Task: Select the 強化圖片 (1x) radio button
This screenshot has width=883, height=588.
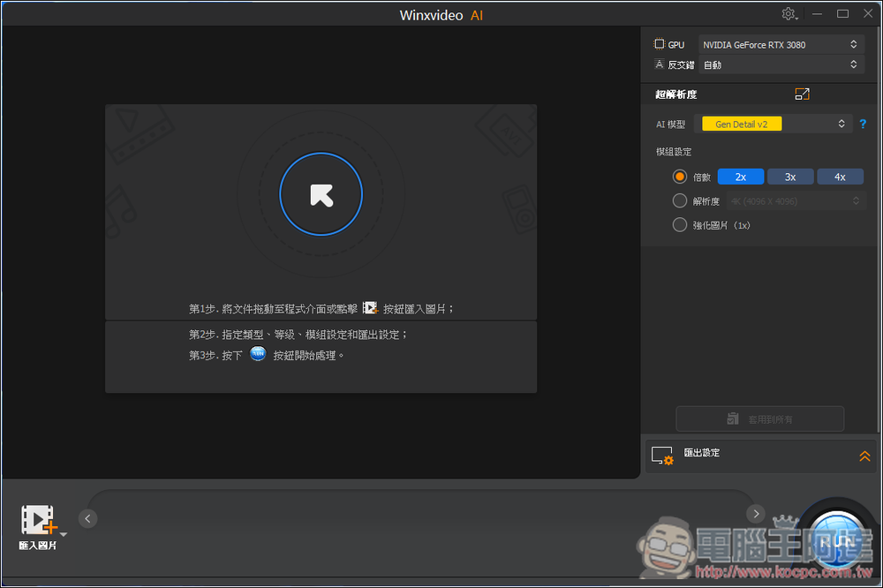Action: coord(680,225)
